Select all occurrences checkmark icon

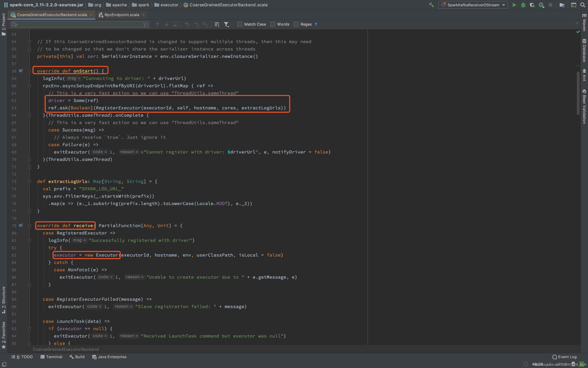pyautogui.click(x=206, y=24)
